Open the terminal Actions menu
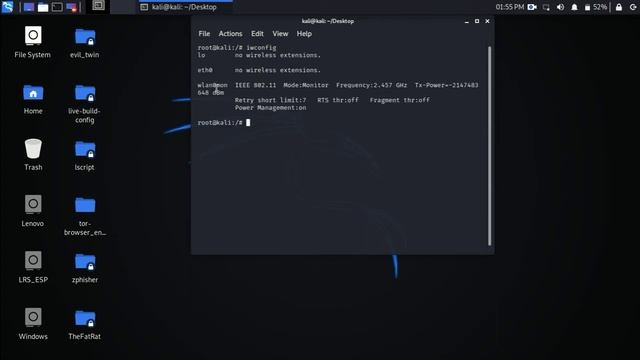Screen dimensions: 640x360 point(230,34)
